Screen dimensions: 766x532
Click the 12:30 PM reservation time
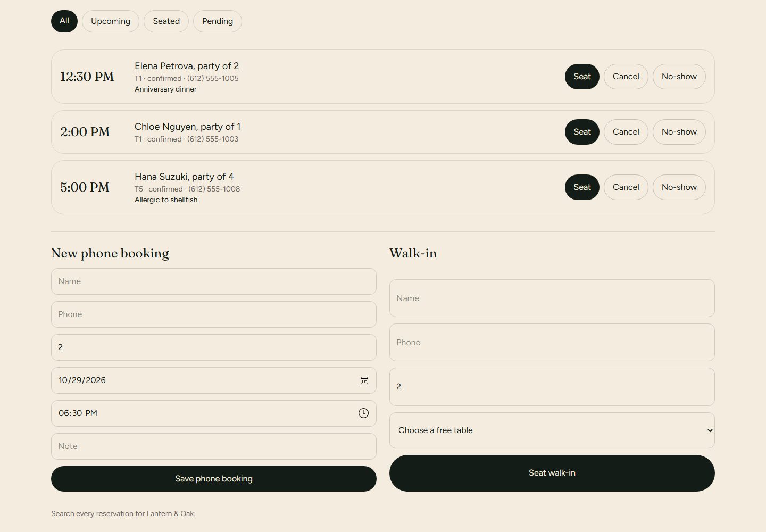(x=87, y=77)
